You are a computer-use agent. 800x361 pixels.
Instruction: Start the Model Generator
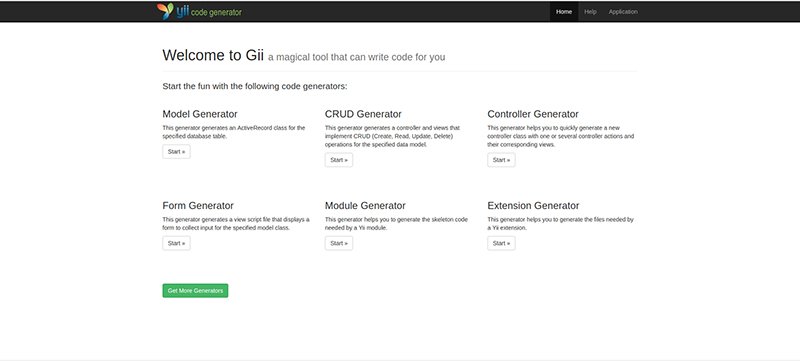tap(177, 151)
